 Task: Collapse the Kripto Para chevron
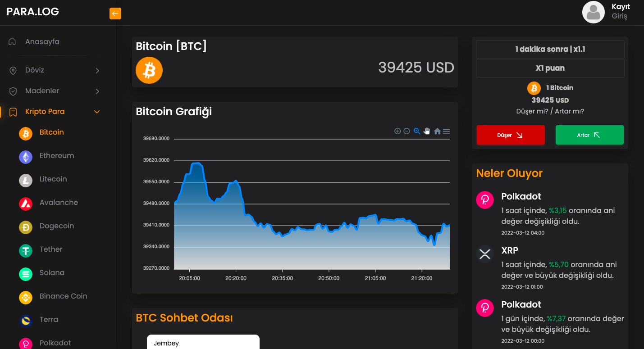[x=97, y=112]
